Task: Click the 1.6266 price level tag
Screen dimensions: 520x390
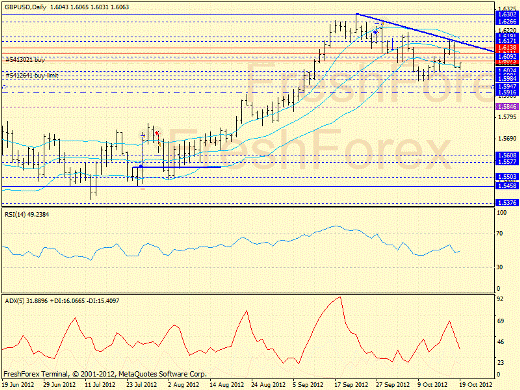Action: 507,21
